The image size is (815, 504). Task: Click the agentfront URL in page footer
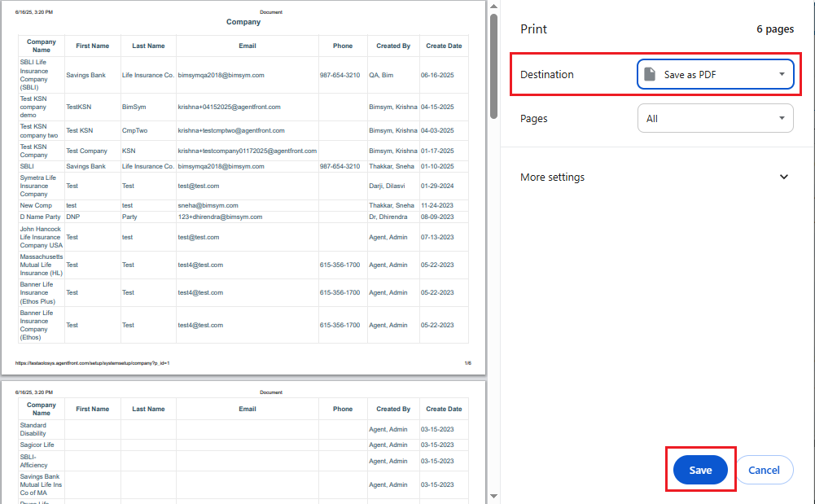(x=92, y=363)
